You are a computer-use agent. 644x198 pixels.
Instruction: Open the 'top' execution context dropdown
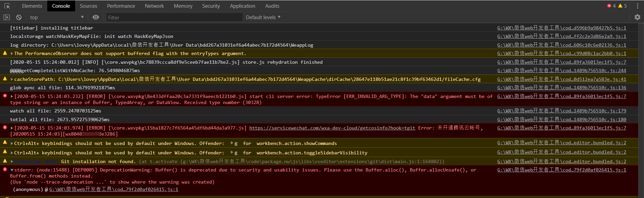point(57,17)
